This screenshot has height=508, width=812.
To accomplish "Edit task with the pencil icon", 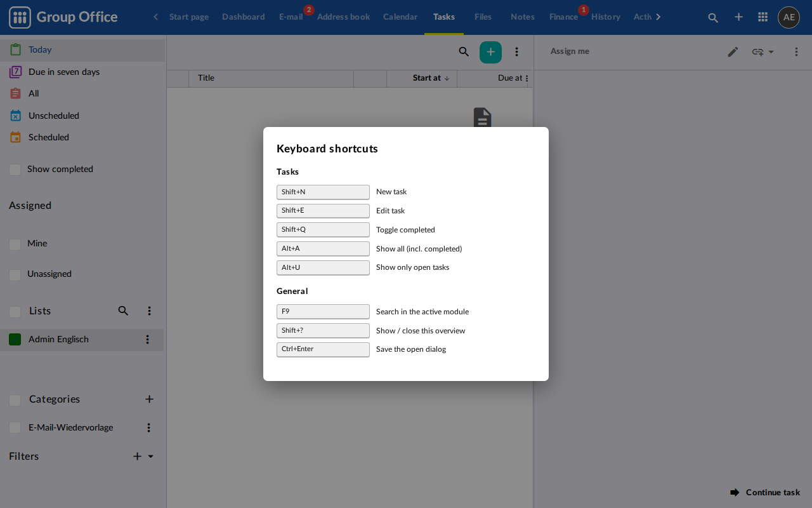I will point(733,51).
